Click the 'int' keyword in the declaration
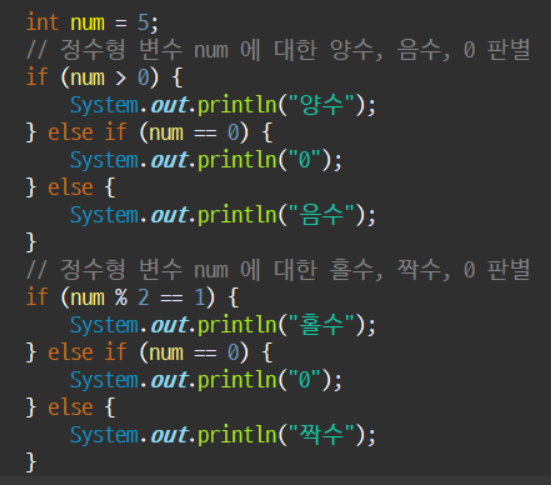The height and width of the screenshot is (485, 551). [43, 22]
